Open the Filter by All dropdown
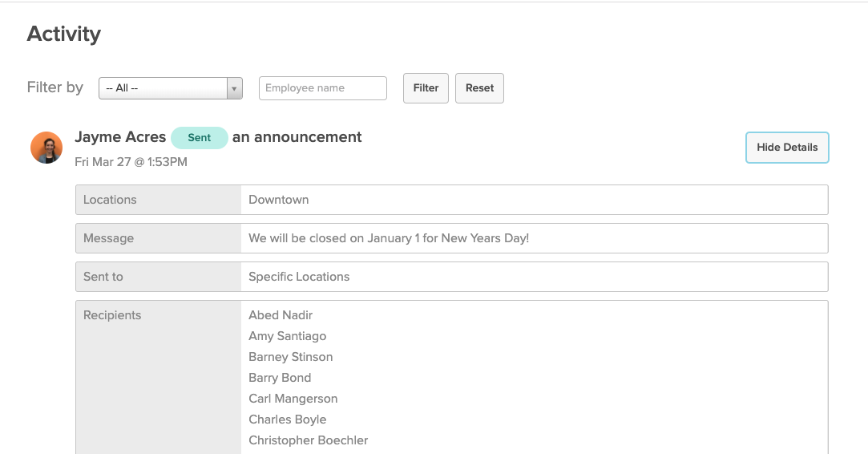The height and width of the screenshot is (454, 868). 171,88
